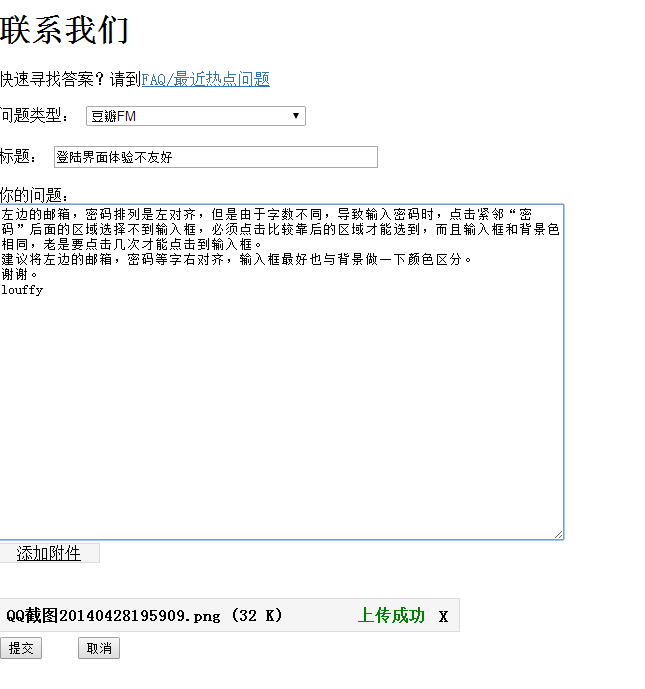Open the FAQ/最近热点问题 link
The height and width of the screenshot is (689, 645).
click(x=205, y=79)
